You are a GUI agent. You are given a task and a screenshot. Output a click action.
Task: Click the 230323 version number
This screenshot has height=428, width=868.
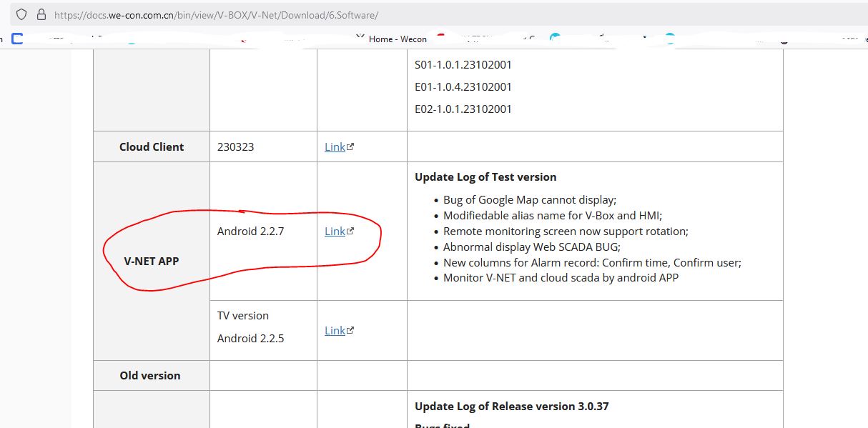coord(236,146)
